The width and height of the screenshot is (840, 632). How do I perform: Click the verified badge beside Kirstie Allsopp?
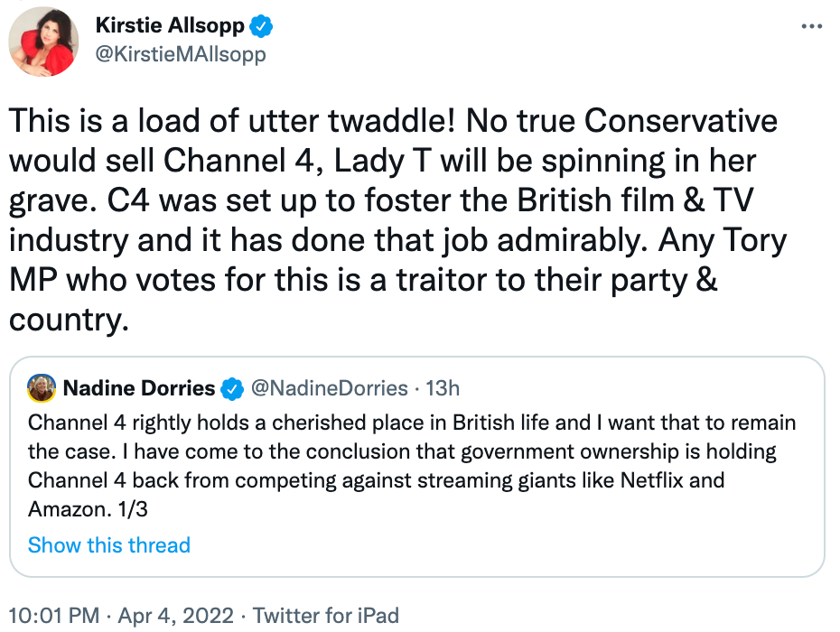[x=261, y=26]
